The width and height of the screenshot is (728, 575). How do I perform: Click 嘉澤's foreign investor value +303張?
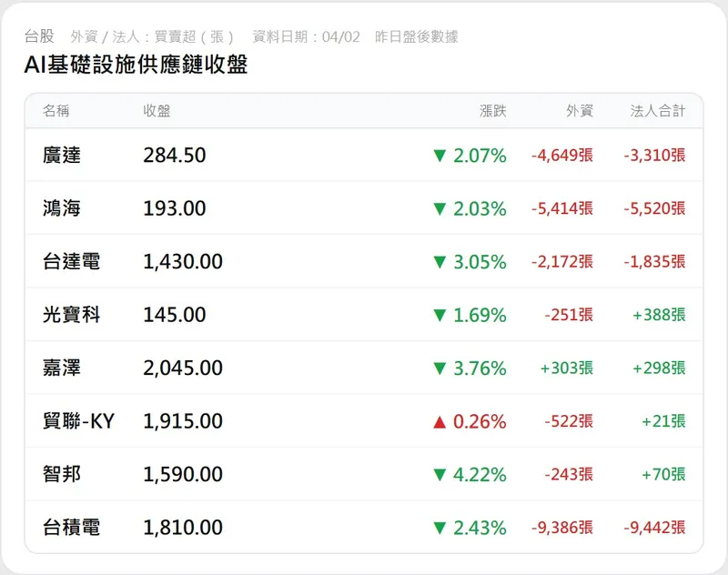click(x=566, y=368)
